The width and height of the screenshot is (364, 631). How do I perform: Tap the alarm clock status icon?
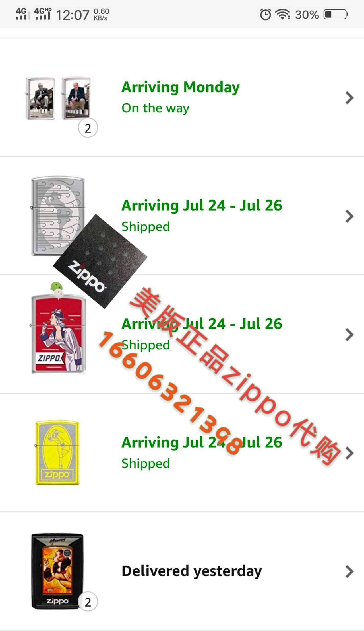click(265, 14)
